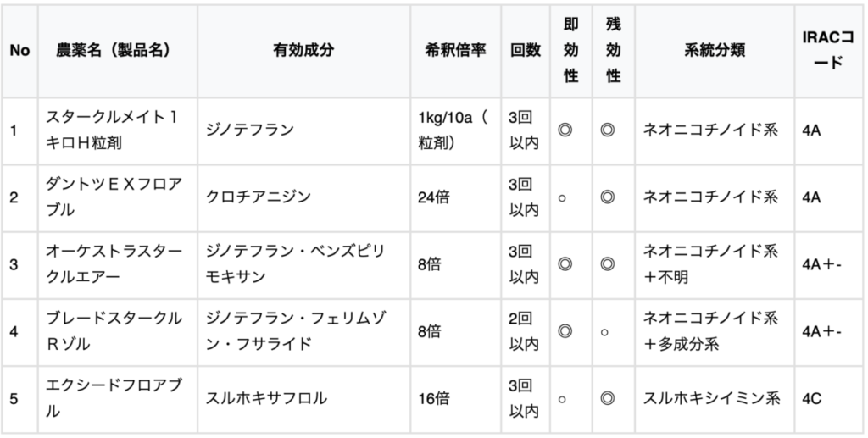868x438 pixels.
Task: Click the 16倍 dilution value
Action: coord(433,399)
